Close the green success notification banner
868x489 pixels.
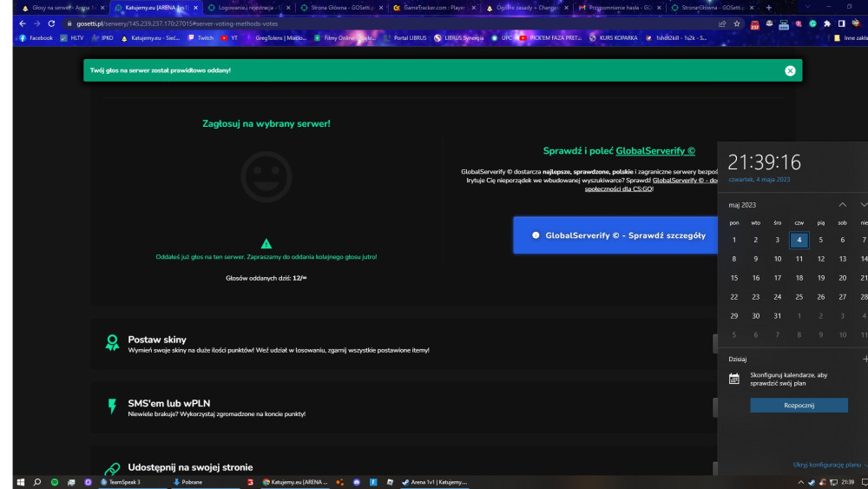pos(790,71)
